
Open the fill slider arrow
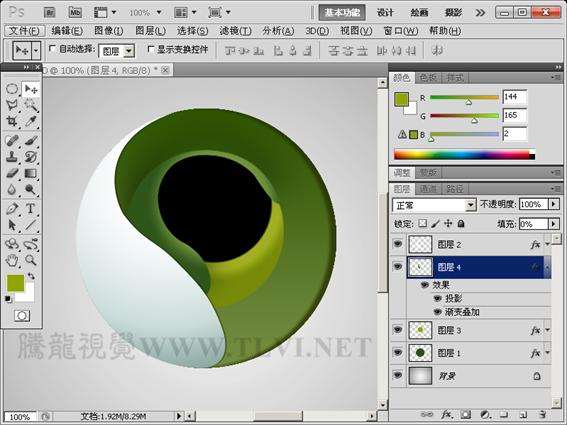tap(554, 224)
